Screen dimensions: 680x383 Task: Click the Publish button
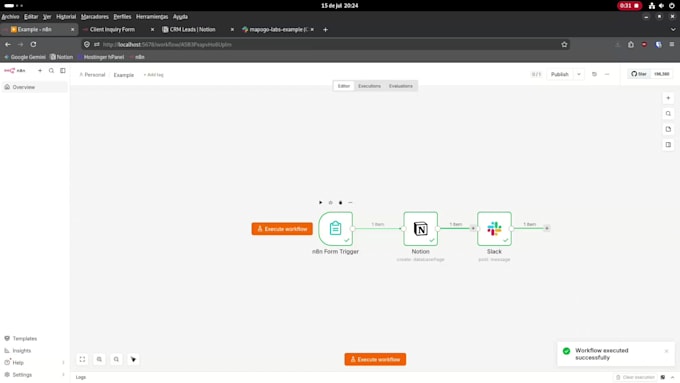pyautogui.click(x=559, y=74)
